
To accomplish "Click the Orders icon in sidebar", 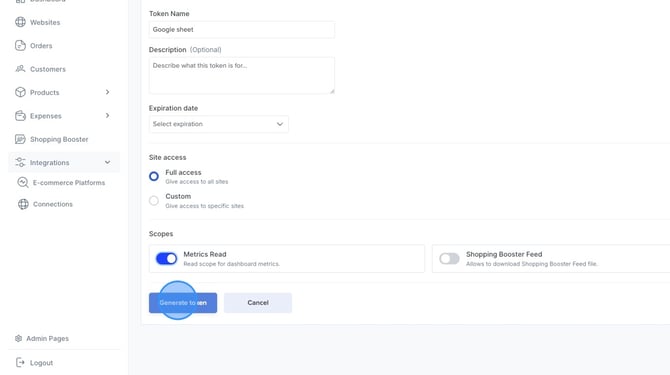I will (20, 45).
